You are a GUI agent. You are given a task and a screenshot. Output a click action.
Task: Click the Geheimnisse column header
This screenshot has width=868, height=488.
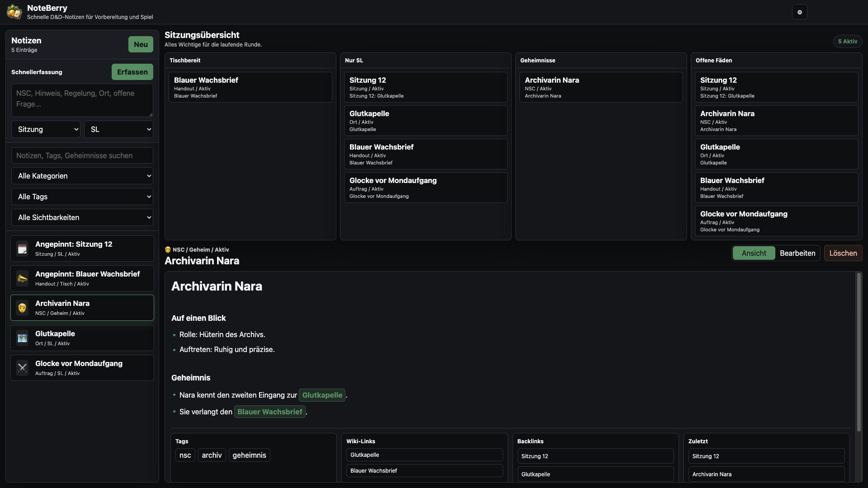pyautogui.click(x=538, y=60)
